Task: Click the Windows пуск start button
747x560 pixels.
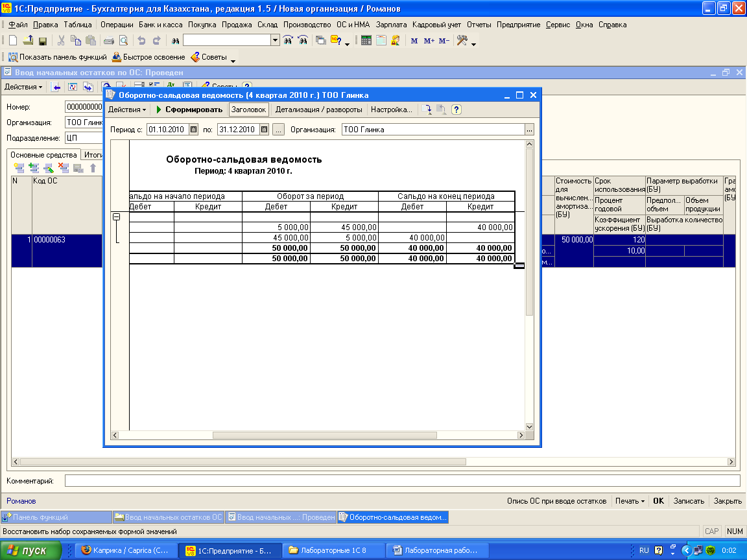Action: tap(30, 550)
